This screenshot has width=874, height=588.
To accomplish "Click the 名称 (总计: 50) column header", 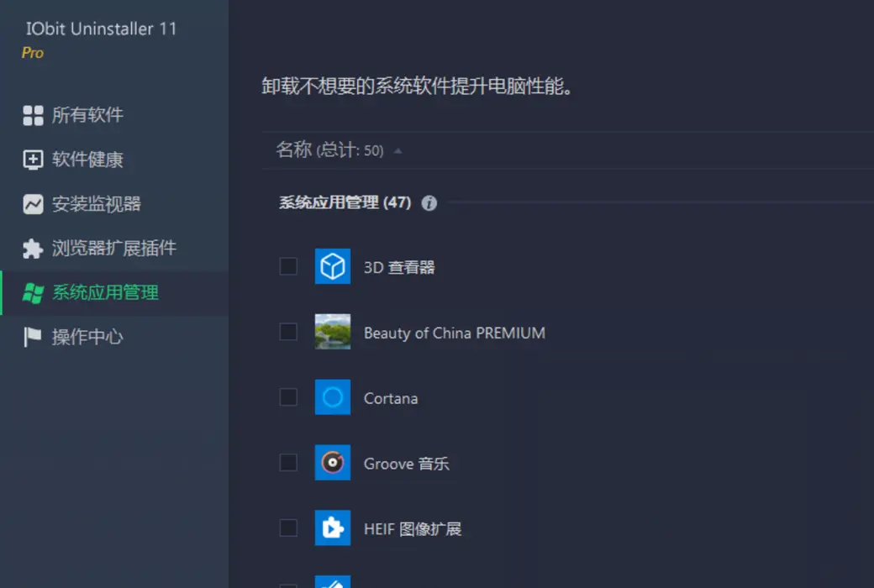I will [330, 150].
